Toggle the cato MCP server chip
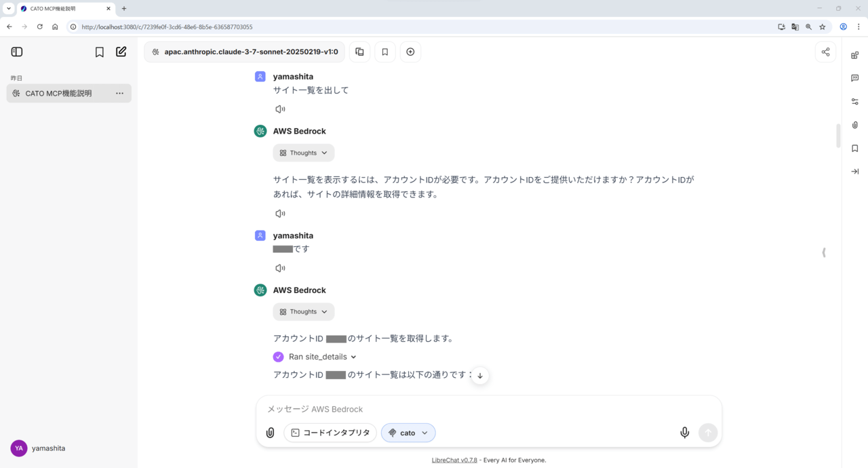This screenshot has width=868, height=468. pos(408,433)
